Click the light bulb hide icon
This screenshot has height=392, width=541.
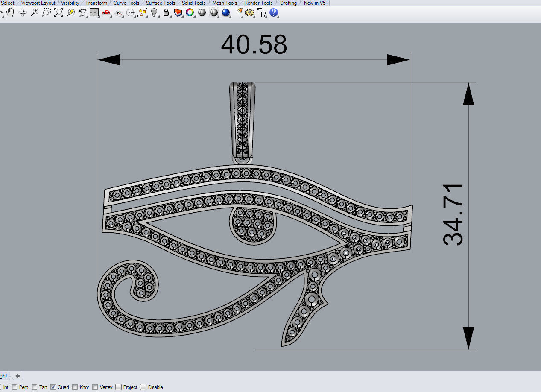[155, 13]
